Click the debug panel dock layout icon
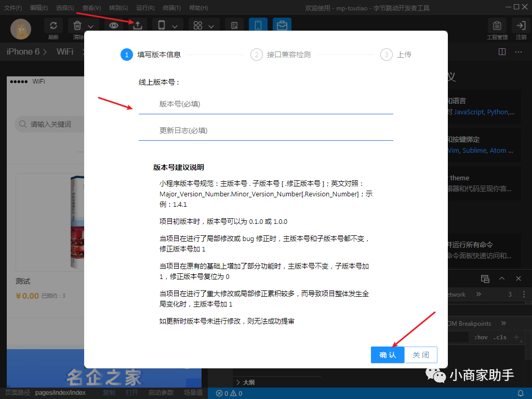Screen dimensions: 532x399 pos(485,279)
